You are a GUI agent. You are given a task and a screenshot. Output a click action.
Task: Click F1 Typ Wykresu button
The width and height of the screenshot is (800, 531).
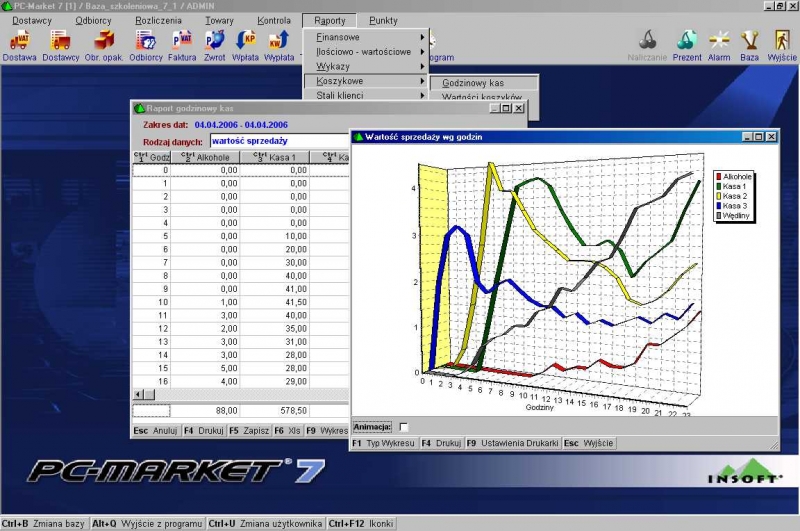(x=384, y=443)
